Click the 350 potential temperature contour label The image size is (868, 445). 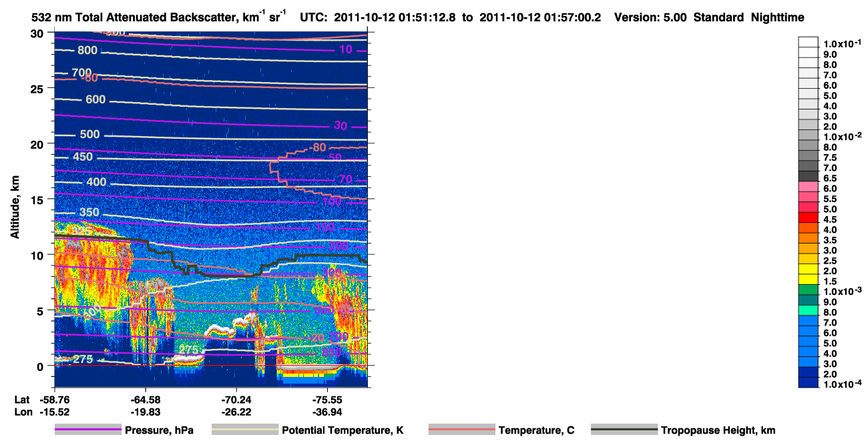coord(89,212)
